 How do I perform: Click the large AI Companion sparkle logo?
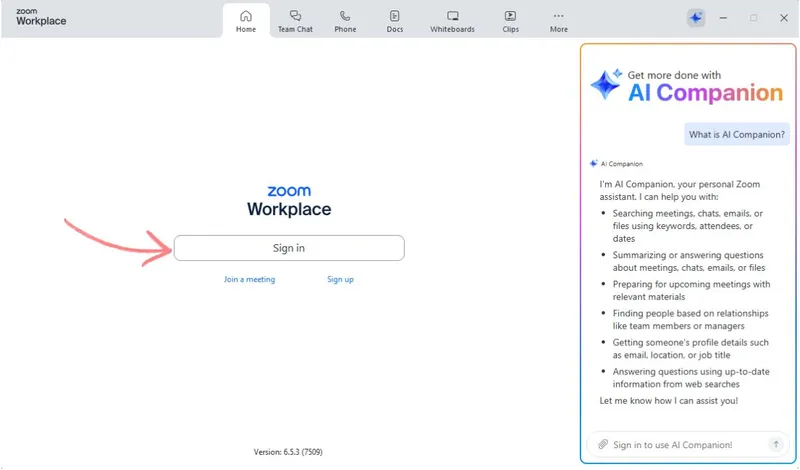[x=606, y=86]
